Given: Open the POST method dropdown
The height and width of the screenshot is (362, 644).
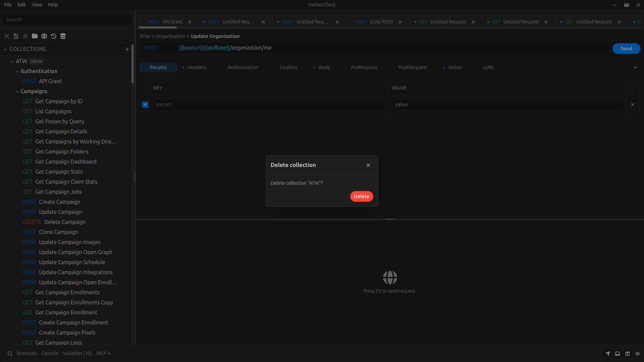Looking at the screenshot, I should point(157,48).
